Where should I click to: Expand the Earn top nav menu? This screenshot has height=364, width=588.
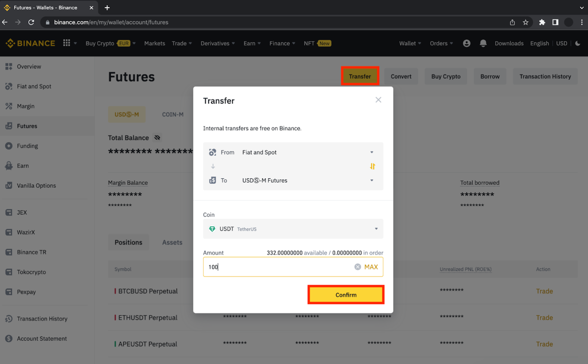coord(252,43)
